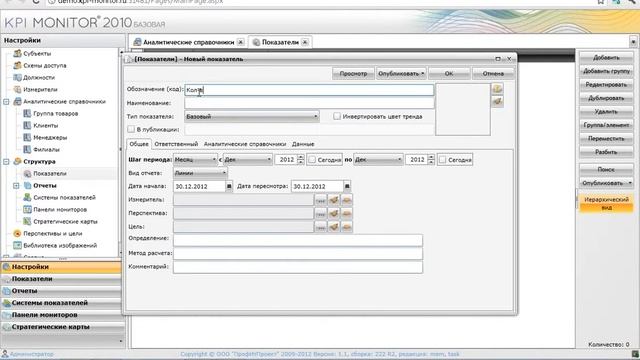Image resolution: width=640 pixels, height=360 pixels.
Task: Open the Аналитические справочники page tab
Action: tap(189, 42)
